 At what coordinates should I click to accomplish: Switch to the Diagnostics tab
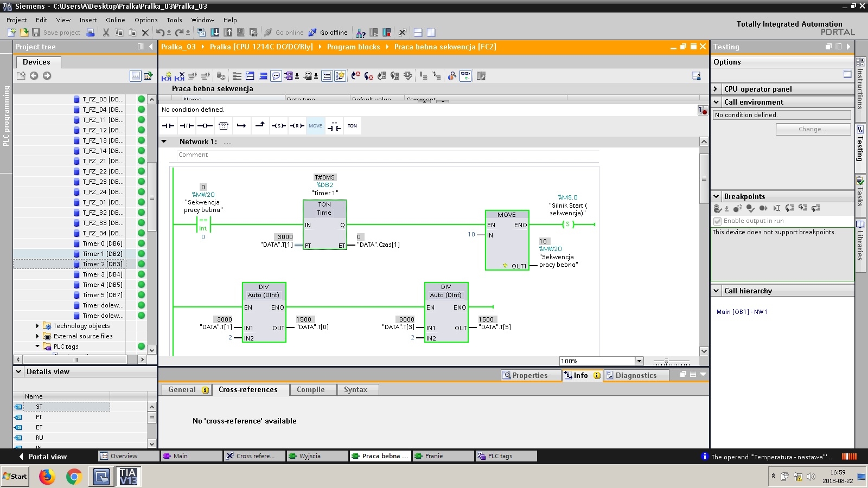[635, 375]
